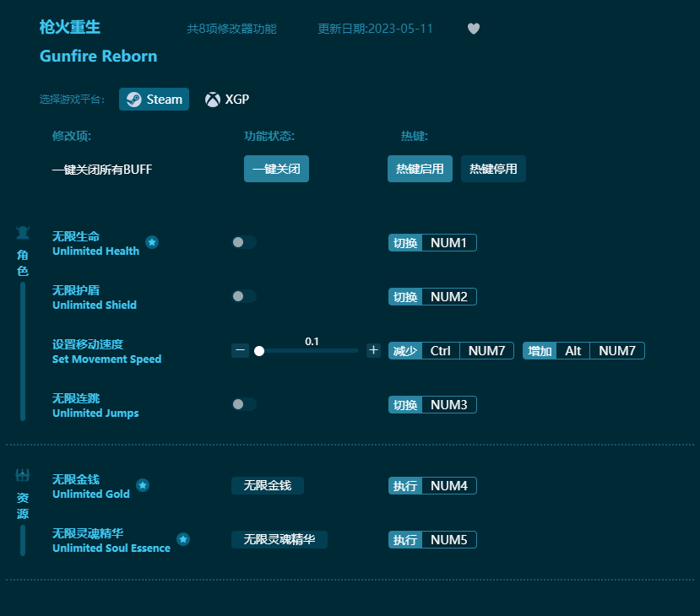
Task: Click the 无限灵魂精华 execute button
Action: pyautogui.click(x=279, y=539)
